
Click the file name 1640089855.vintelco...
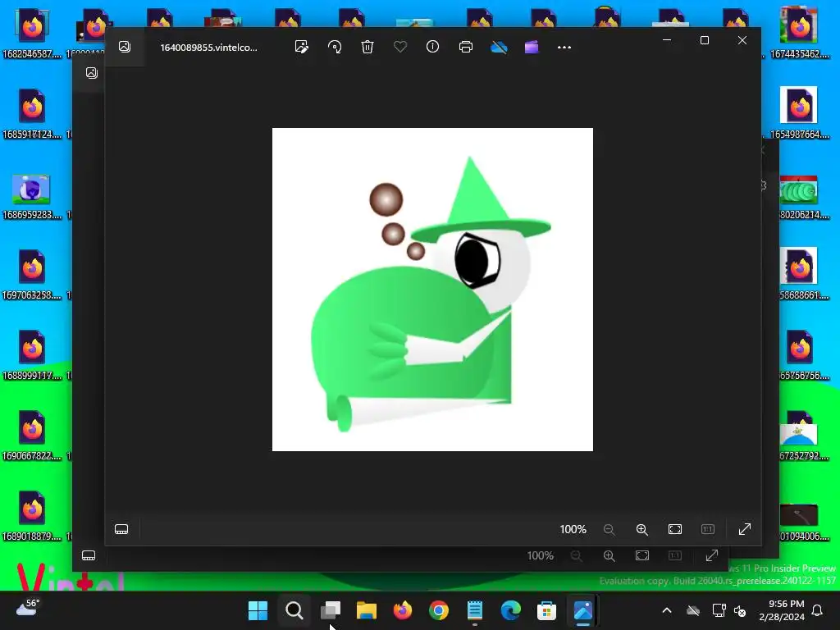(209, 47)
